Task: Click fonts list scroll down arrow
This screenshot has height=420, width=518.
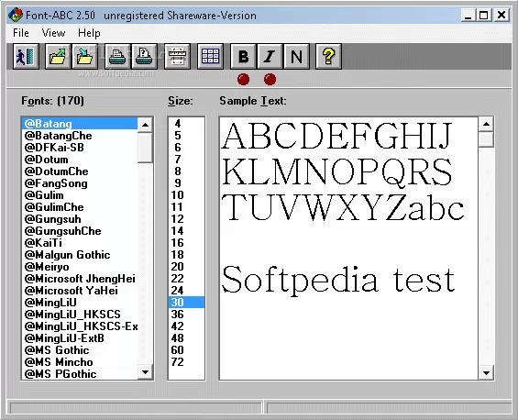Action: click(145, 372)
